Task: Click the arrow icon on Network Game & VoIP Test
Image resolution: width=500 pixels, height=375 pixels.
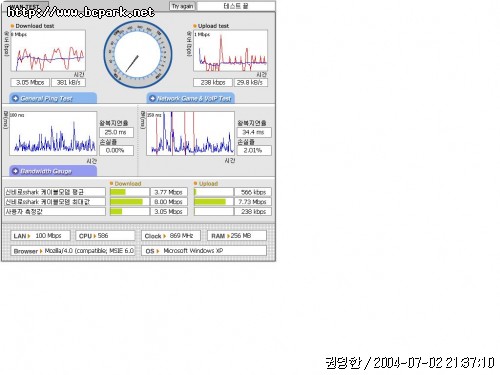Action: coord(152,98)
